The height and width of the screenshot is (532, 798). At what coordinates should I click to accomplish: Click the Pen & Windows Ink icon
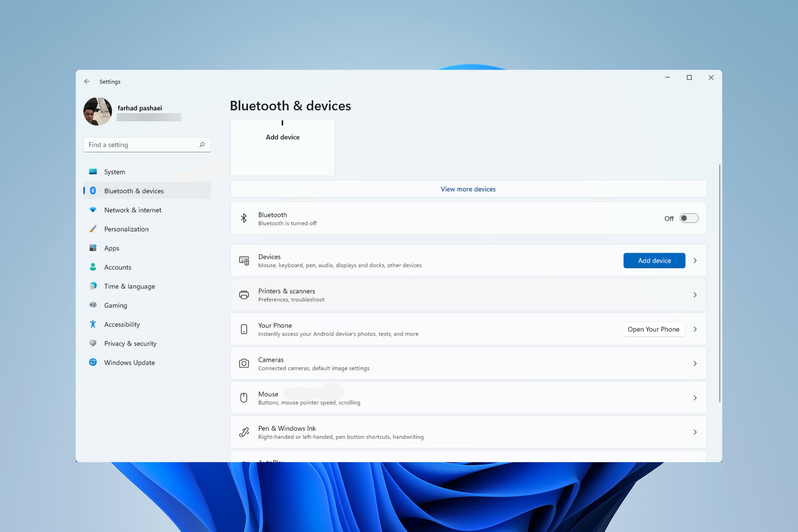244,432
